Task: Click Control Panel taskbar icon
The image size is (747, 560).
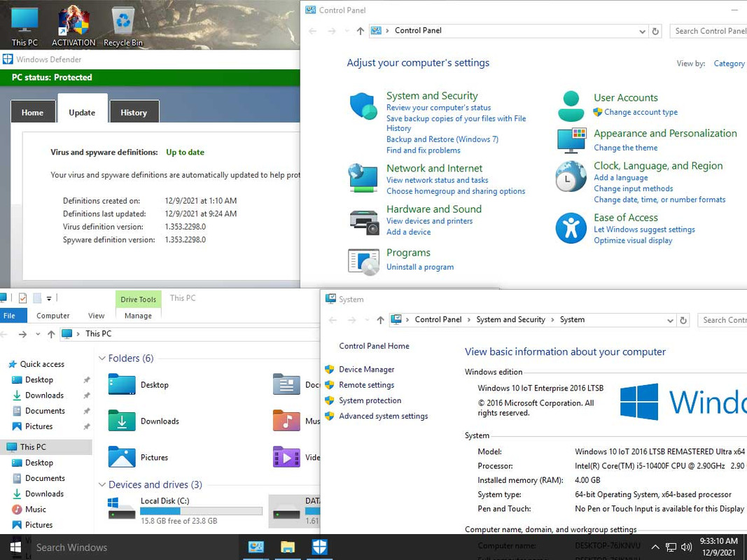Action: click(x=256, y=547)
